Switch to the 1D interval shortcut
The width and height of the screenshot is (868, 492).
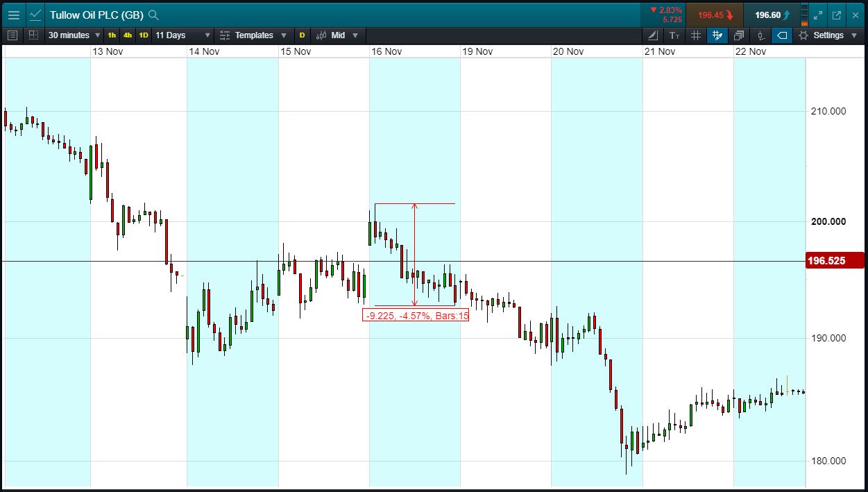(x=144, y=35)
